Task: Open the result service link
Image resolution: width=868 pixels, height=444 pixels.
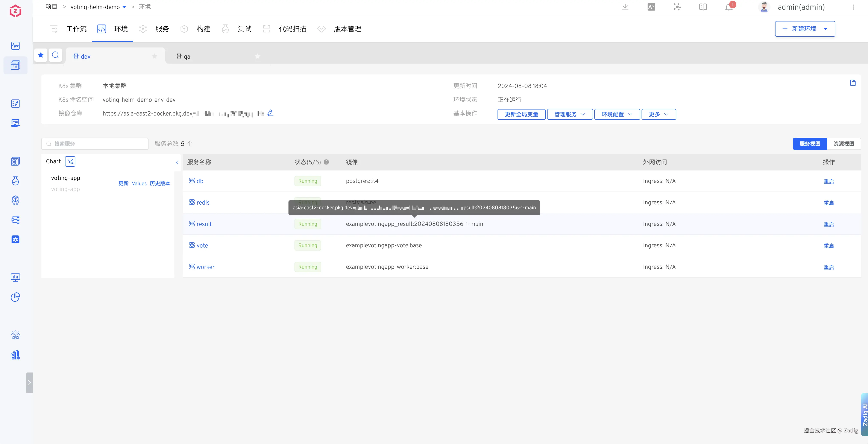Action: [x=204, y=224]
